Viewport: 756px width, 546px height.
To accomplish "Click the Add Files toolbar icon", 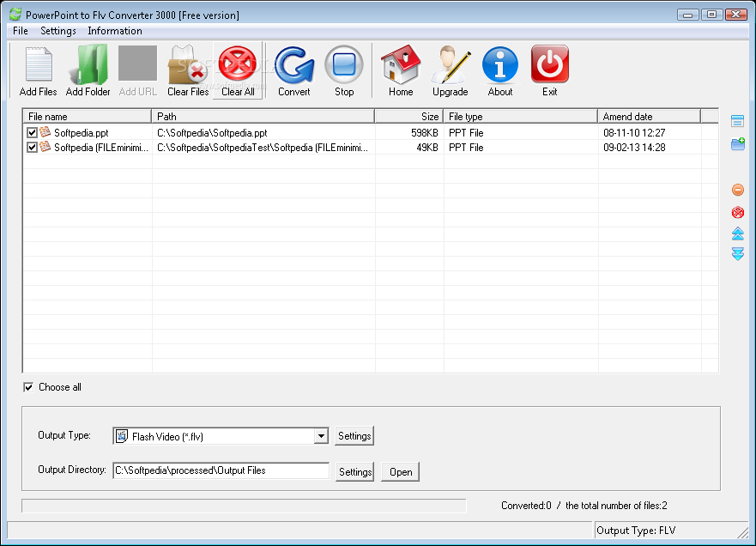I will pyautogui.click(x=38, y=64).
